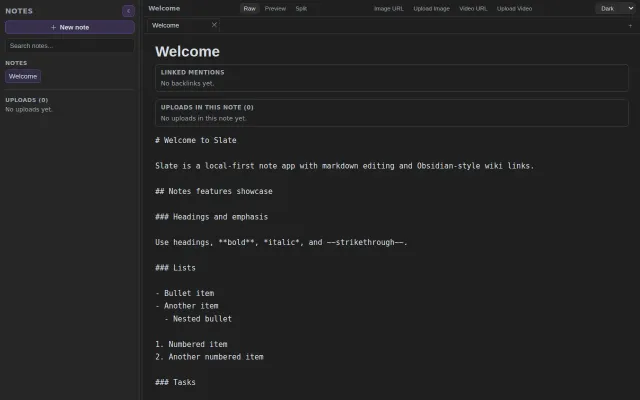Screen dimensions: 640x400
Task: Click '### Headings and emphasis' line
Action: pyautogui.click(x=211, y=217)
